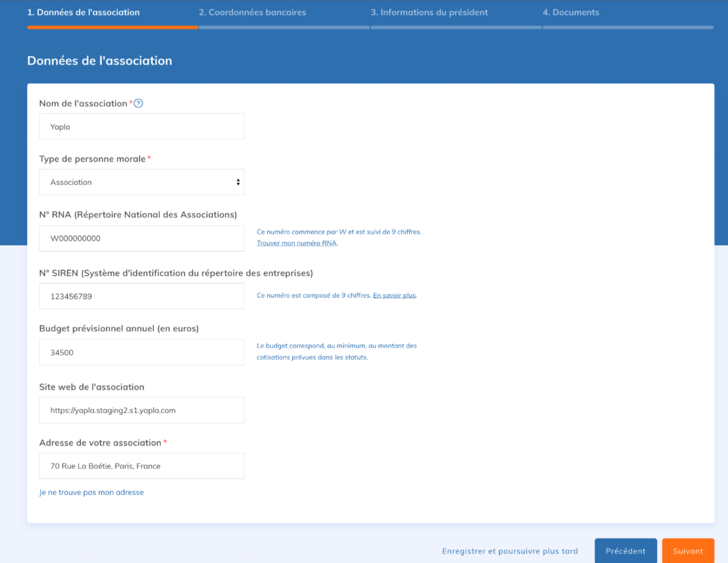This screenshot has height=563, width=728.
Task: Select the N° SIREN input field
Action: [141, 296]
